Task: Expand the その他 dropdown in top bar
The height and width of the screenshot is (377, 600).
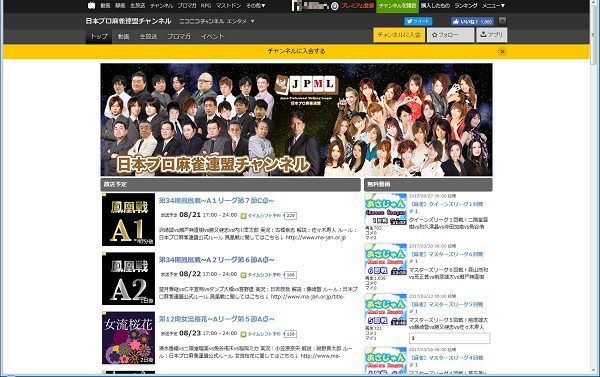Action: tap(256, 5)
